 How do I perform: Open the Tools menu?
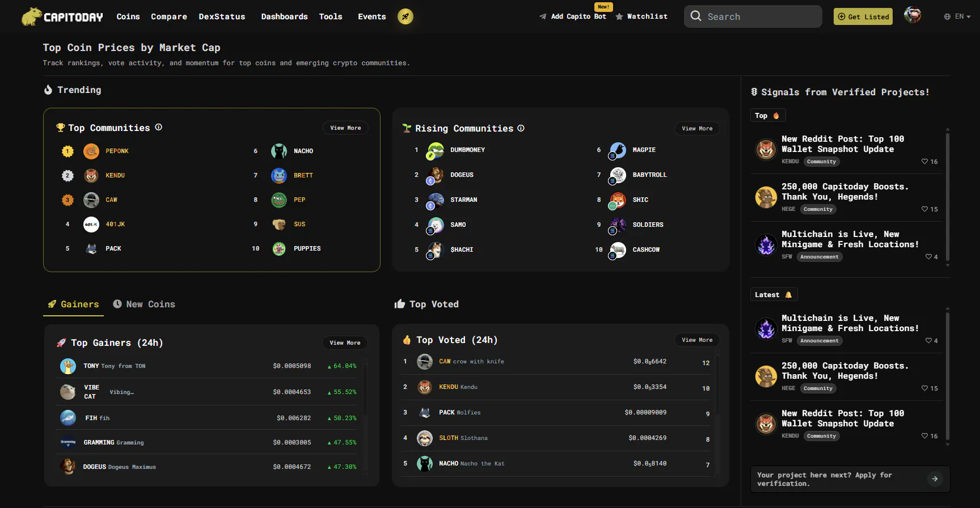point(331,16)
